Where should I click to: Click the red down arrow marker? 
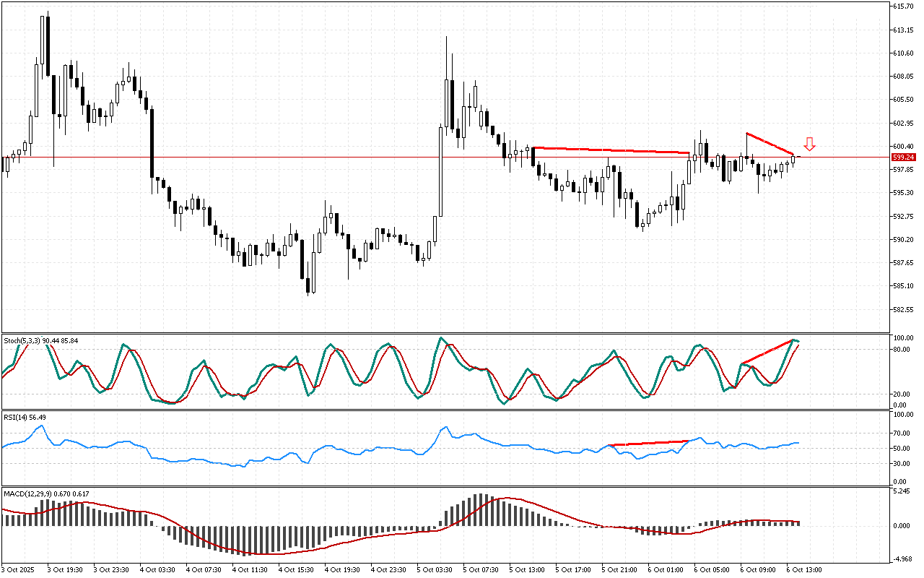click(x=809, y=144)
